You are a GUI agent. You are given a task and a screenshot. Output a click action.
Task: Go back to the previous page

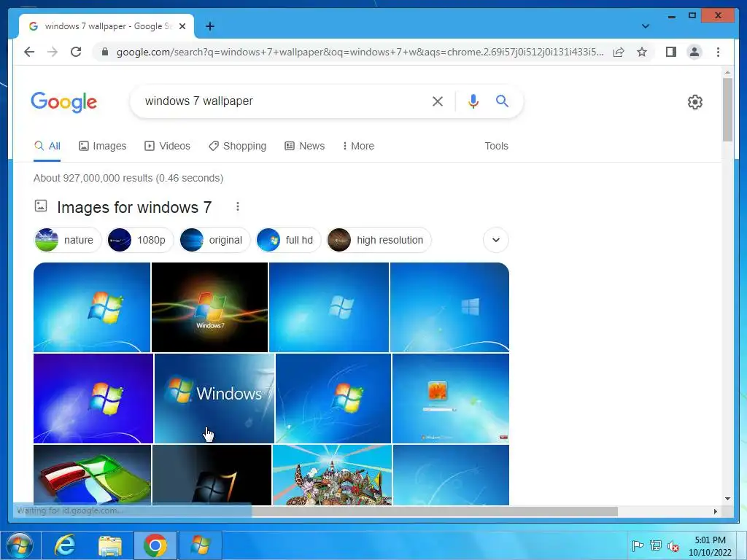pos(29,52)
